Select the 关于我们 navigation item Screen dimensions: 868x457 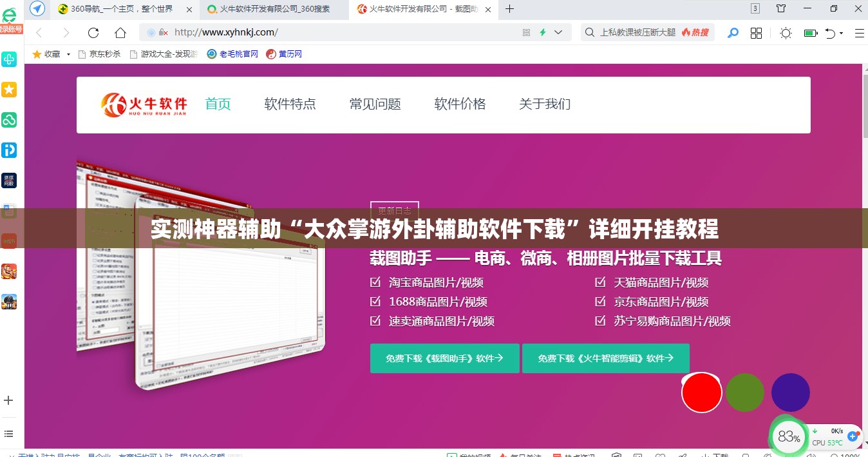pos(545,104)
